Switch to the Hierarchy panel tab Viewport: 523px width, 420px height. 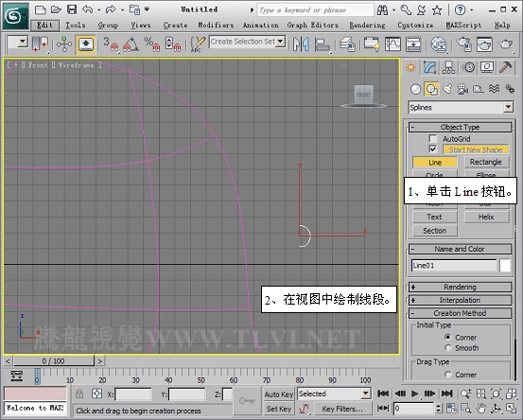point(448,68)
